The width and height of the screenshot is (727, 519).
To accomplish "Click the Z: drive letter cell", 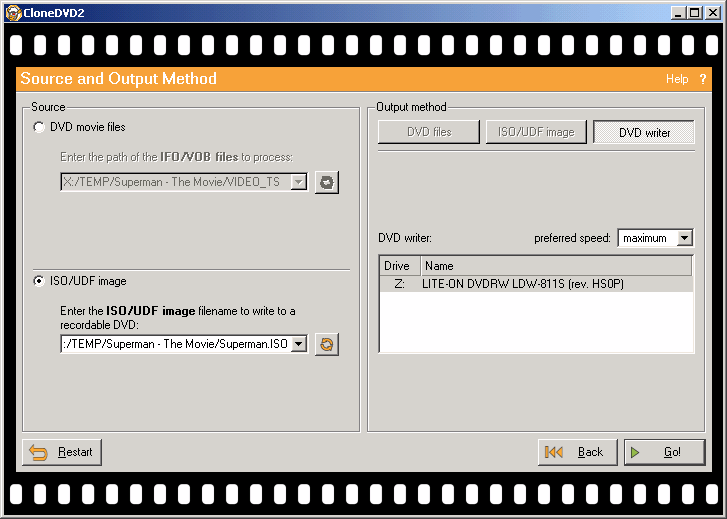I will tap(399, 284).
